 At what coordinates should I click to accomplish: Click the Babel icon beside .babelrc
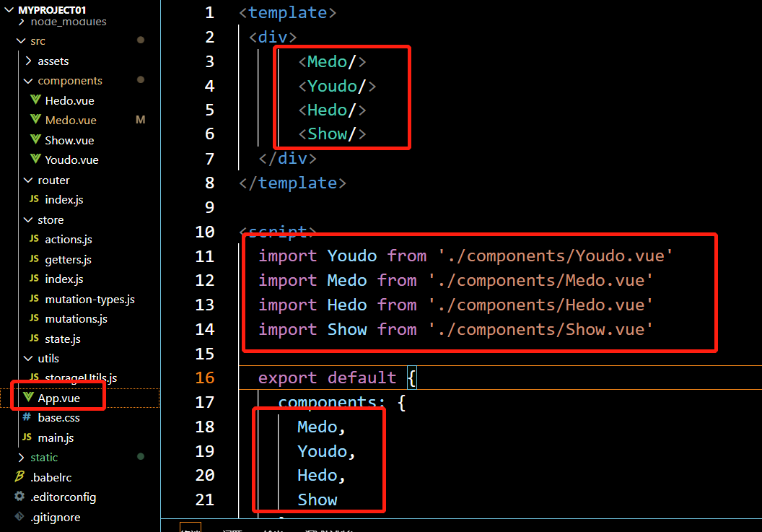click(19, 476)
